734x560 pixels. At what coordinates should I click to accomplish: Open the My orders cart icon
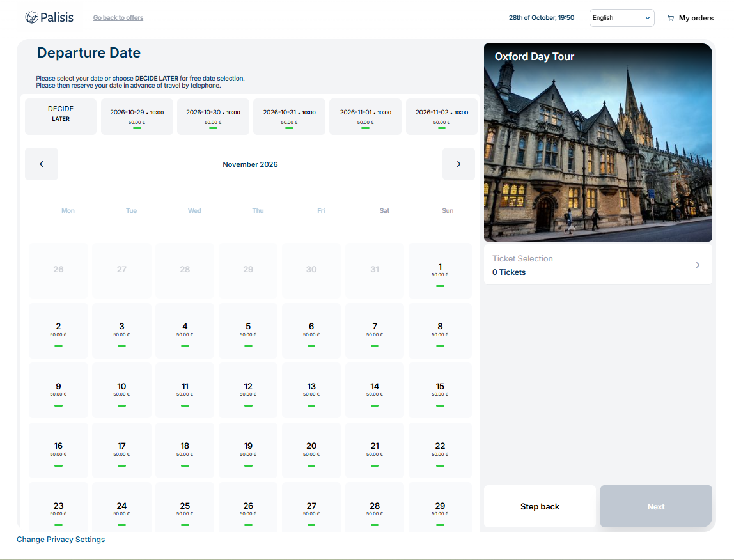670,18
